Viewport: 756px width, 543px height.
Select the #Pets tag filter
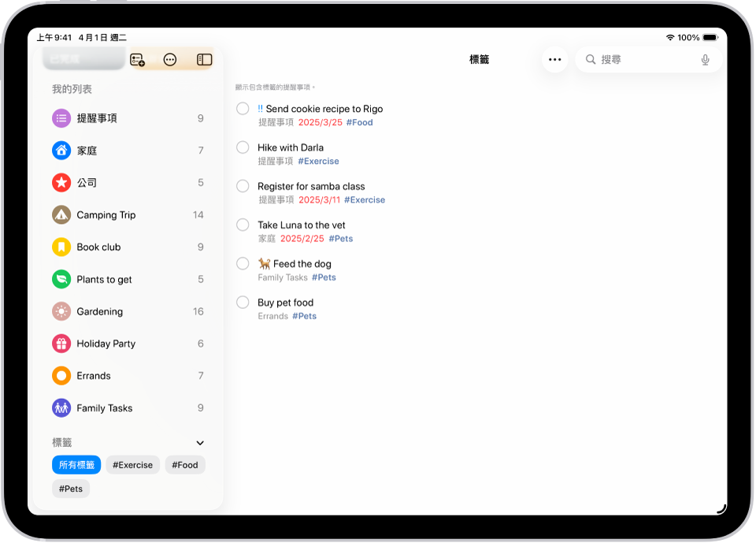pyautogui.click(x=70, y=489)
